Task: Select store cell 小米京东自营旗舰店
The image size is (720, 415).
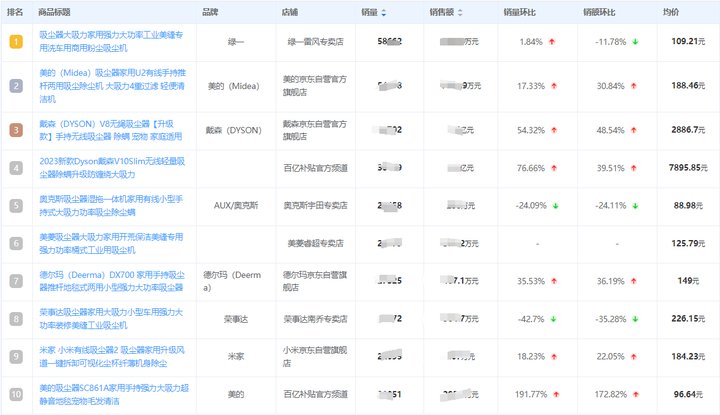Action: (x=315, y=356)
